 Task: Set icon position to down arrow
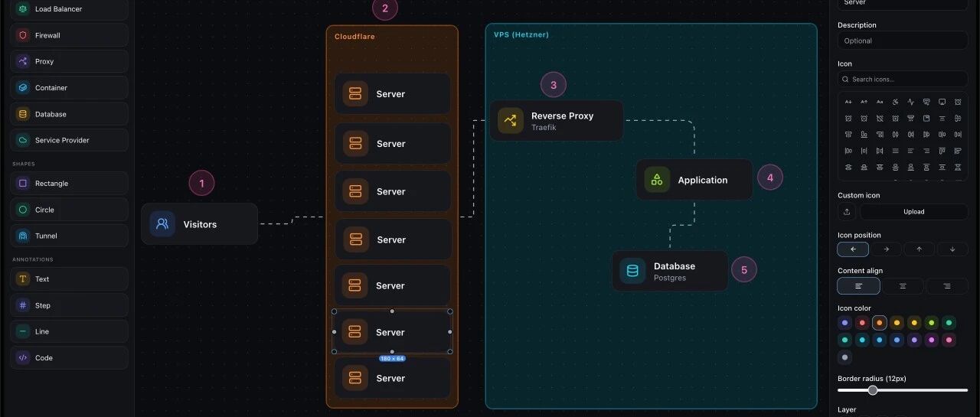[x=952, y=249]
